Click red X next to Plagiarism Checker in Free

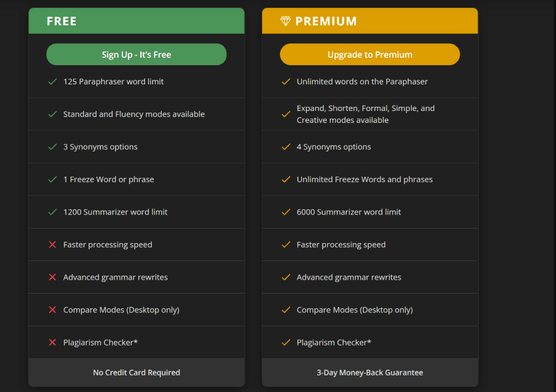coord(53,342)
